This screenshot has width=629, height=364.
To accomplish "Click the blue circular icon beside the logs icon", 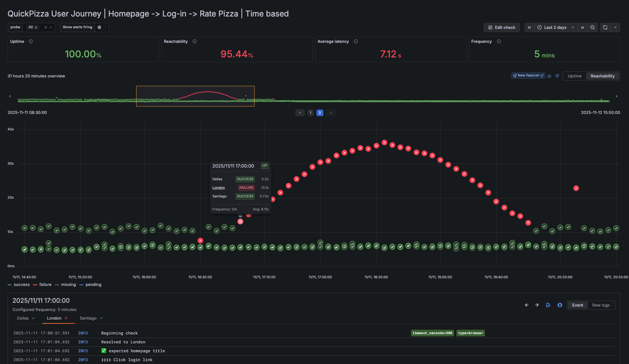I will point(560,305).
